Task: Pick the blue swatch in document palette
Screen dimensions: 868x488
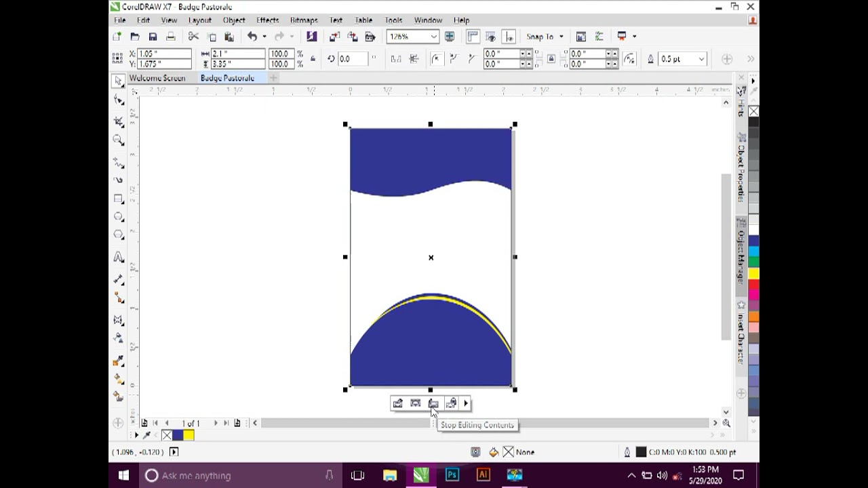Action: click(x=178, y=435)
